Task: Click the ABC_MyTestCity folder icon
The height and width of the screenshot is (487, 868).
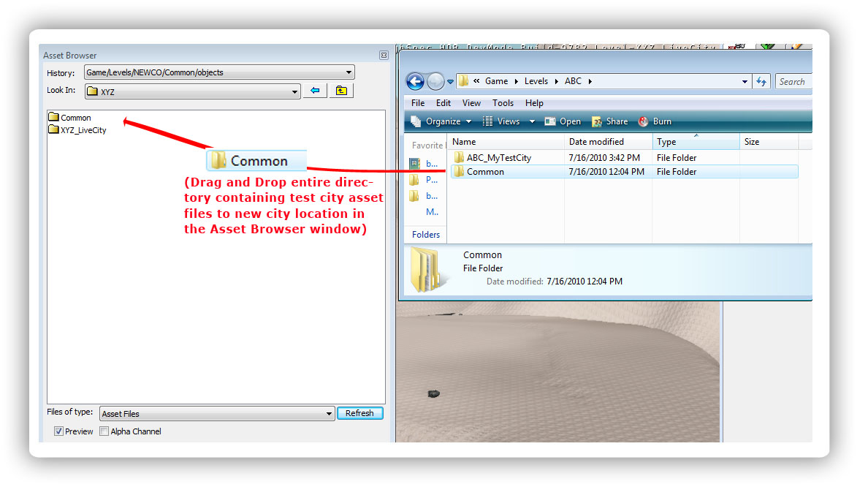Action: pos(458,157)
